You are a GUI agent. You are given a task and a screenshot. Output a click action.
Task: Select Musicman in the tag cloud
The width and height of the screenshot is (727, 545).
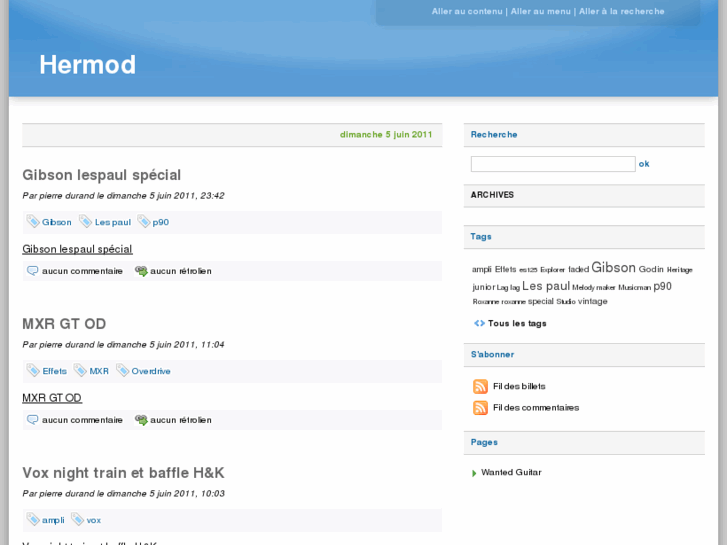tap(634, 288)
